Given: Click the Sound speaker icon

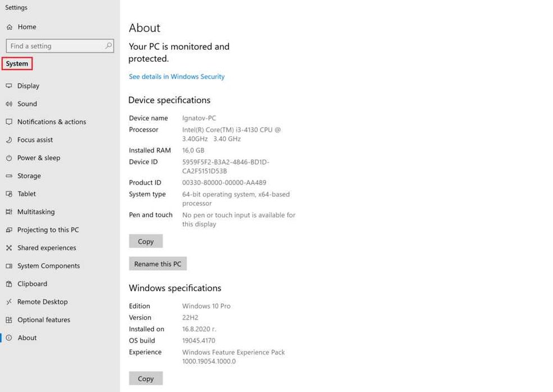Looking at the screenshot, I should (x=9, y=104).
